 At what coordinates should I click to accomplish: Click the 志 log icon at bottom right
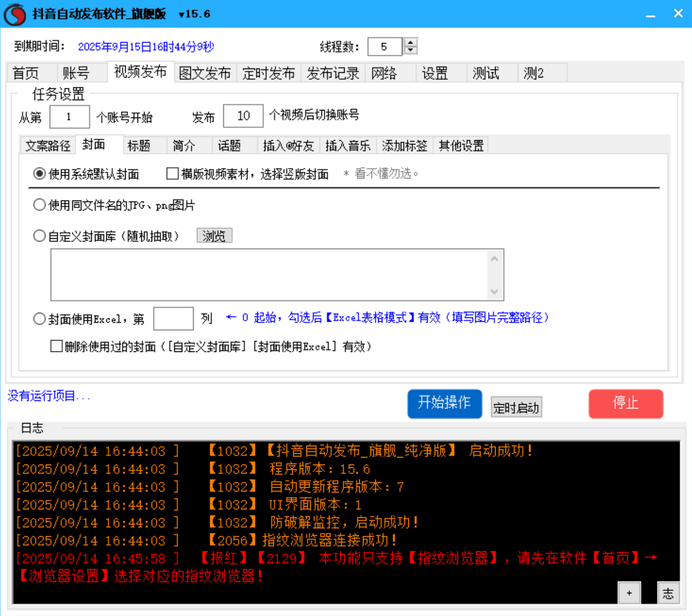click(668, 593)
